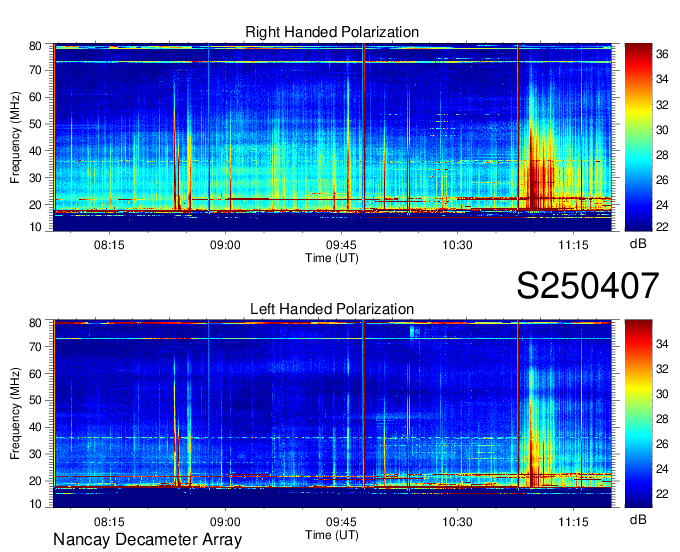Select the 24 dB label on left-handed colorbar
680x552 pixels.
[662, 470]
